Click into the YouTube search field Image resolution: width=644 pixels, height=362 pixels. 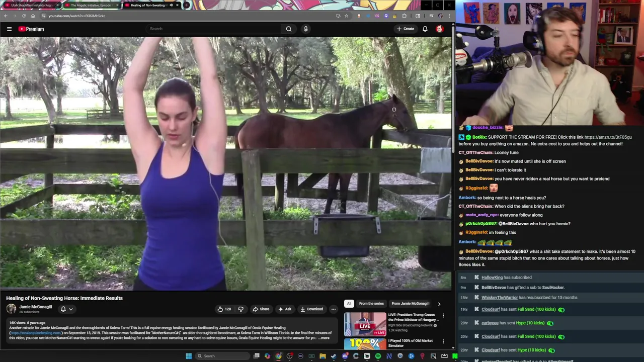[214, 29]
